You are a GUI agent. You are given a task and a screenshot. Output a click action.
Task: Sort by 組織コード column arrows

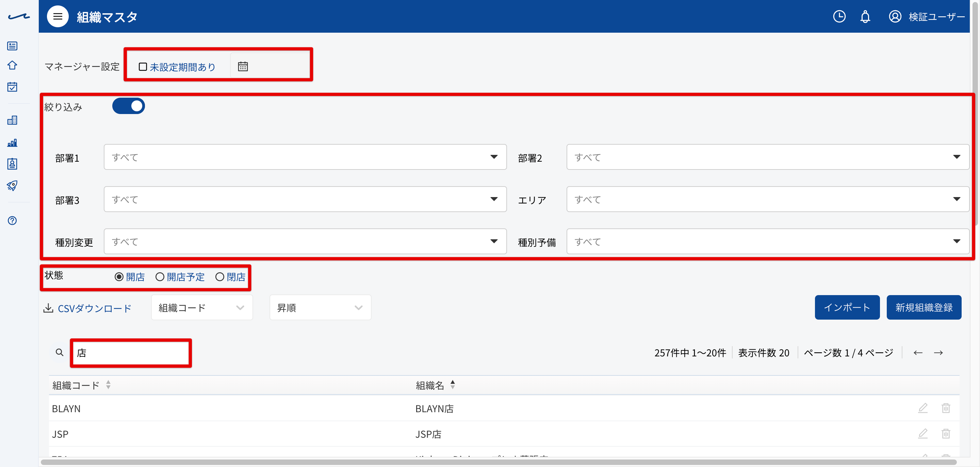[109, 385]
